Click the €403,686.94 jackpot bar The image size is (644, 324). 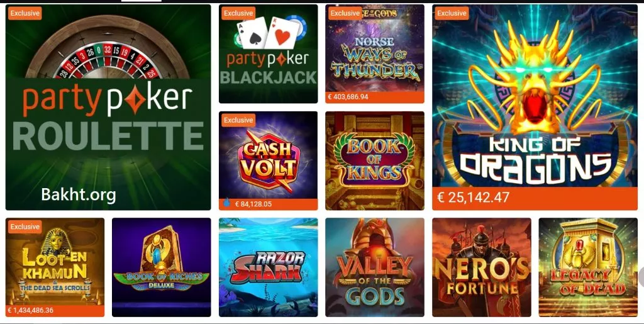tap(375, 98)
